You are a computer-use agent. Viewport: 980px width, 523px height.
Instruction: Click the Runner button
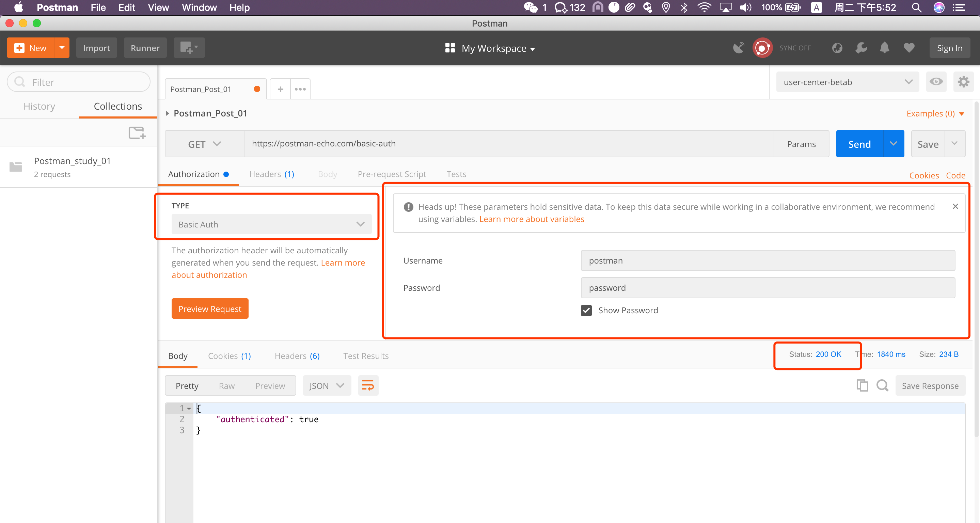[145, 48]
